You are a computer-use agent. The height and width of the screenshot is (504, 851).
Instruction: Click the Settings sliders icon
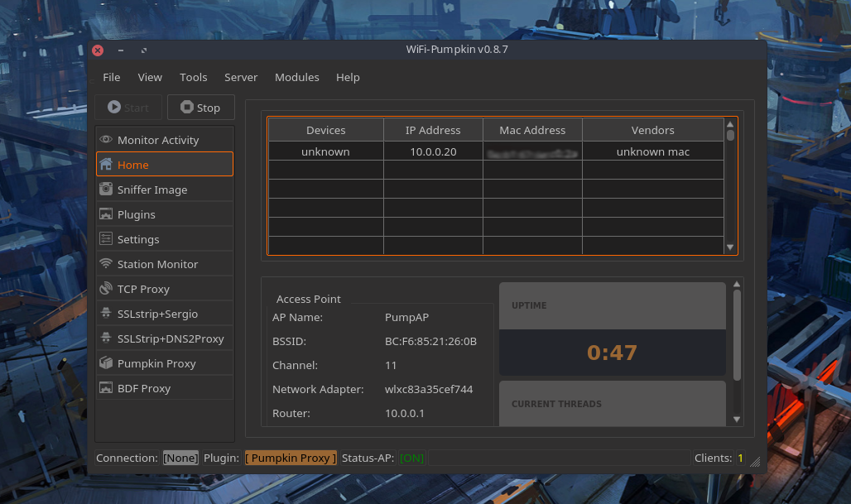[x=106, y=238]
